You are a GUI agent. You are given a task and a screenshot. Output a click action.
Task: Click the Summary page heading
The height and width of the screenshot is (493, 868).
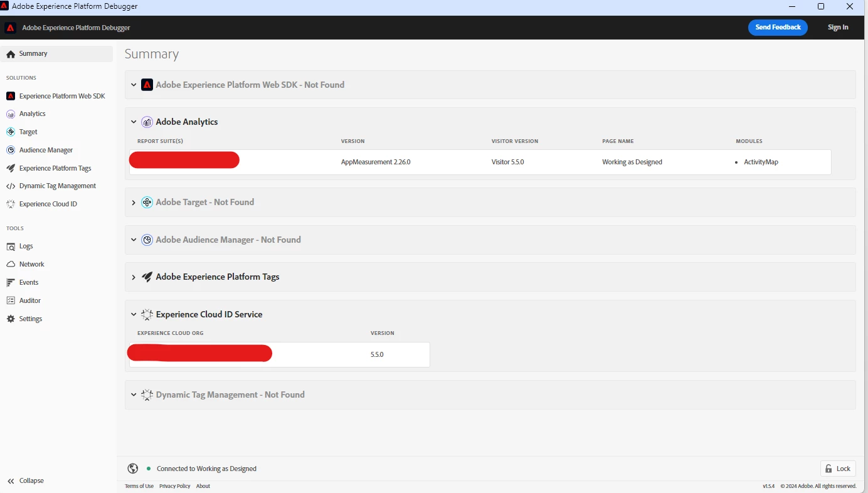(152, 54)
